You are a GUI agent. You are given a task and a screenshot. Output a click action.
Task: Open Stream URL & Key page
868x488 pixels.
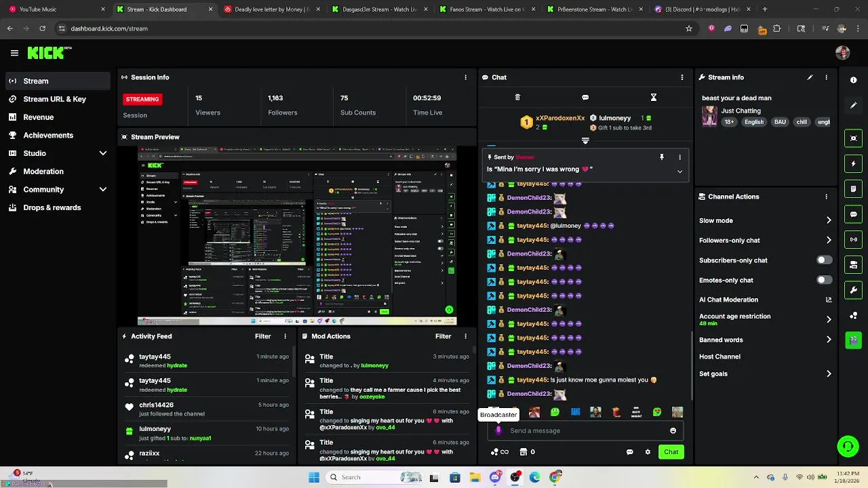(57, 99)
